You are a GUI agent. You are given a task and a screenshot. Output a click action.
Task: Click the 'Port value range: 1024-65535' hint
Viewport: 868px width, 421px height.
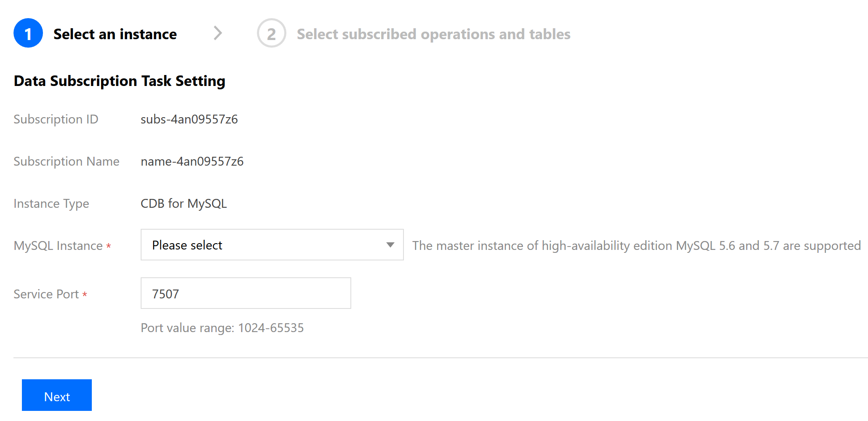[222, 328]
